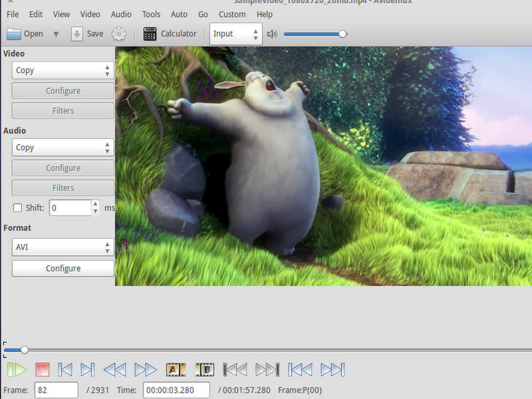532x399 pixels.
Task: Open the Video codec Copy dropdown
Action: (63, 70)
